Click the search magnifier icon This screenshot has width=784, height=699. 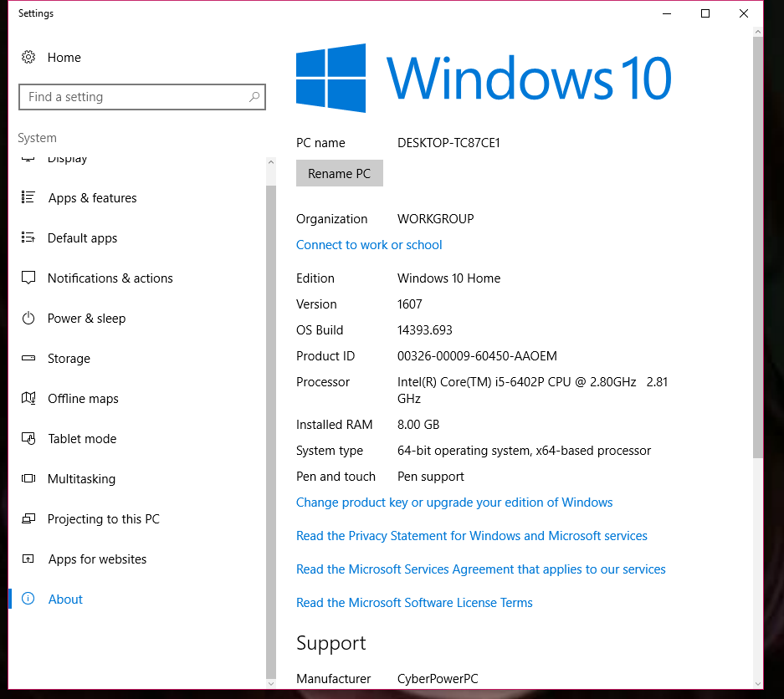[x=254, y=97]
